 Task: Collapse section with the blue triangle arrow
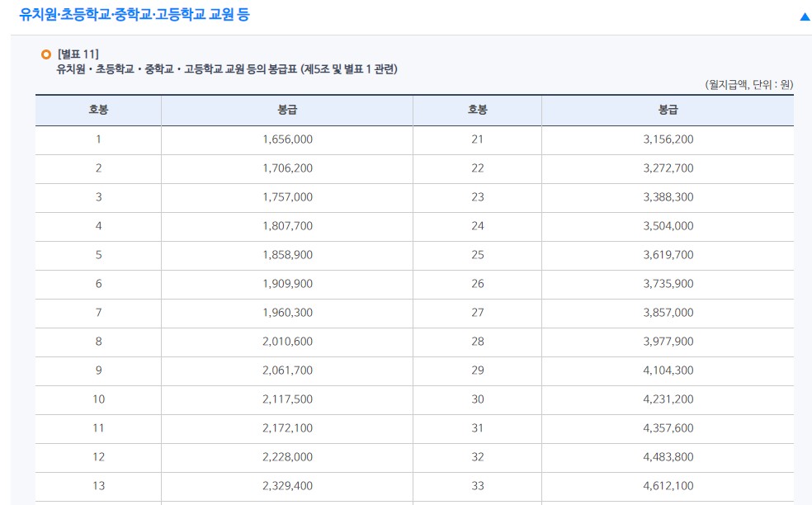(805, 17)
